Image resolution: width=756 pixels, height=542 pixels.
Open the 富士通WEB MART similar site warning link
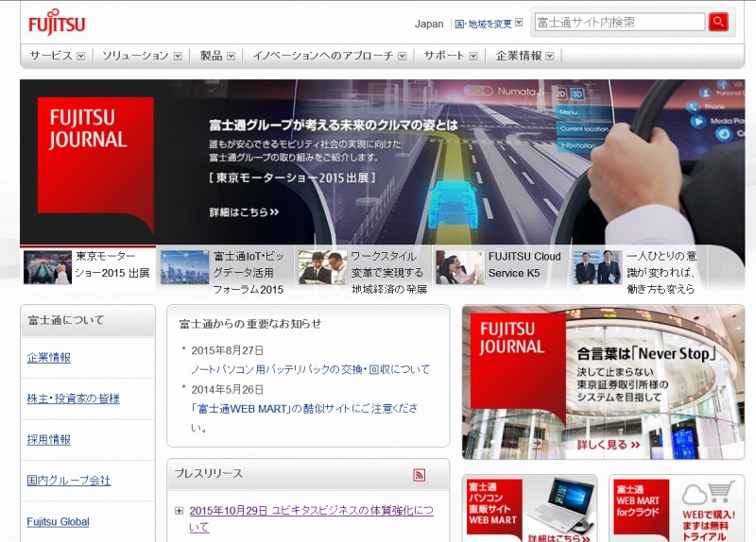pyautogui.click(x=304, y=417)
